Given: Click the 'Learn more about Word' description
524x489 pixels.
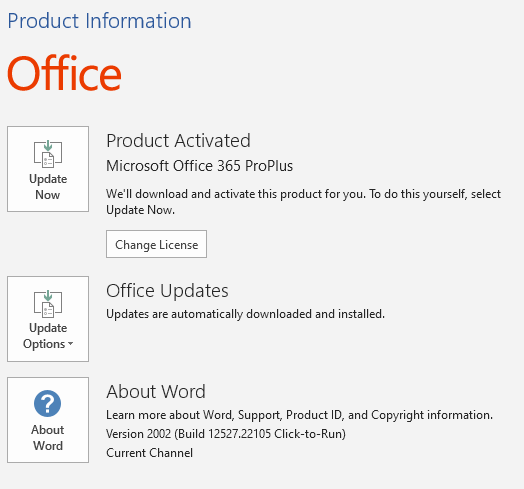Looking at the screenshot, I should [x=299, y=415].
